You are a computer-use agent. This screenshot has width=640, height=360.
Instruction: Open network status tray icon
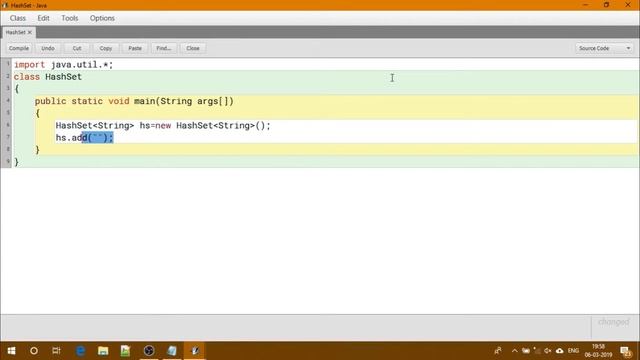point(537,351)
